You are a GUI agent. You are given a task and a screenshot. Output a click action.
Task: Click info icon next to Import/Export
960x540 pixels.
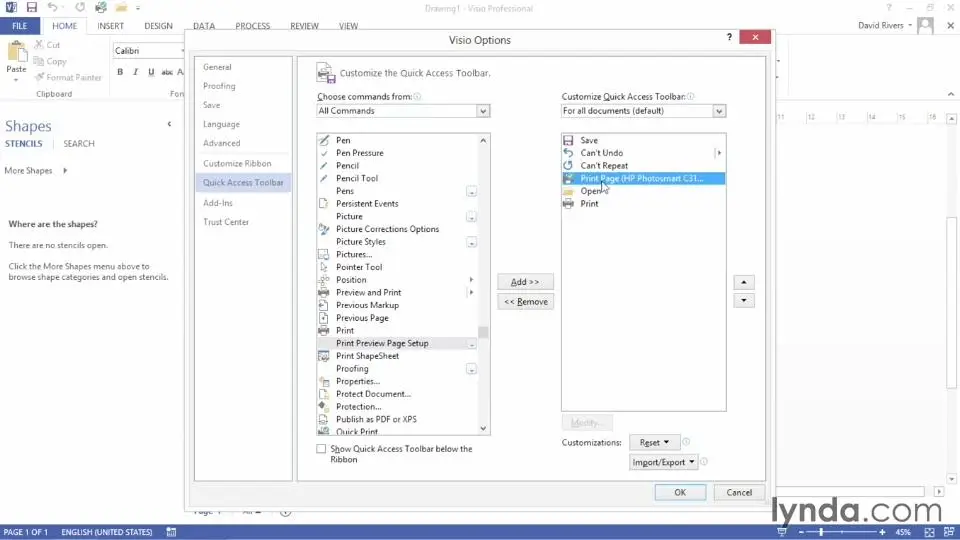click(x=703, y=462)
